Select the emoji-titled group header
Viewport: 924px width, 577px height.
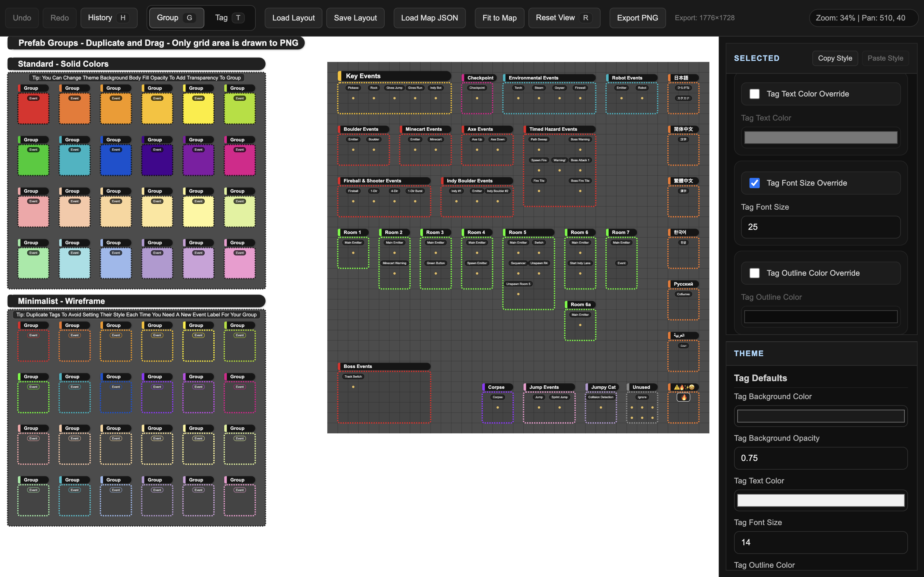683,387
